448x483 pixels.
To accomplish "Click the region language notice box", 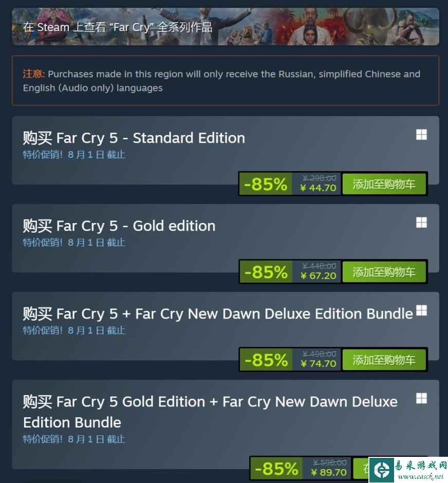I will tap(225, 81).
